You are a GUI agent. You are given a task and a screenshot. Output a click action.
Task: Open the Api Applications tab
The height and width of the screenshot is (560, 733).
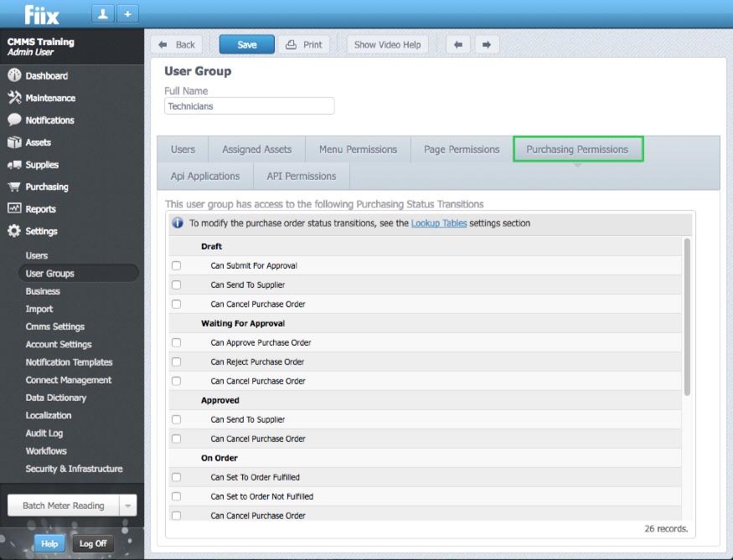[205, 176]
